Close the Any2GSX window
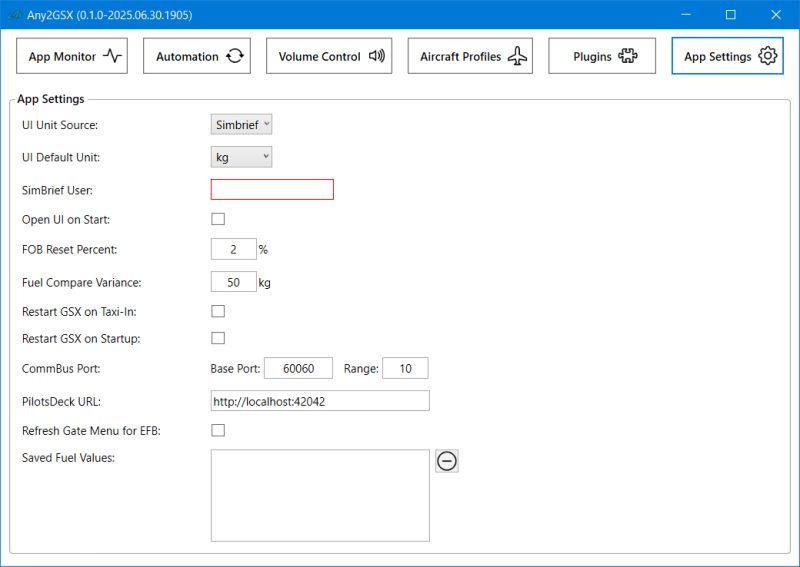This screenshot has height=567, width=800. [x=776, y=14]
